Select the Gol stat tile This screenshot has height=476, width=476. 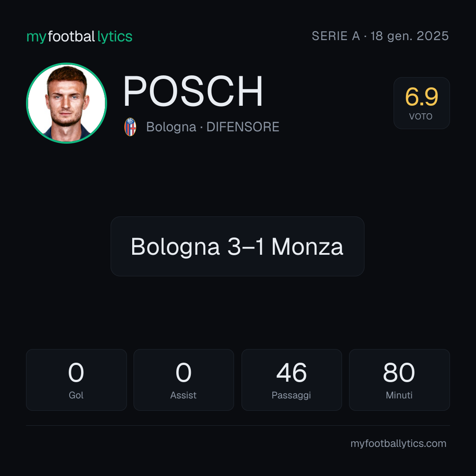coord(76,380)
